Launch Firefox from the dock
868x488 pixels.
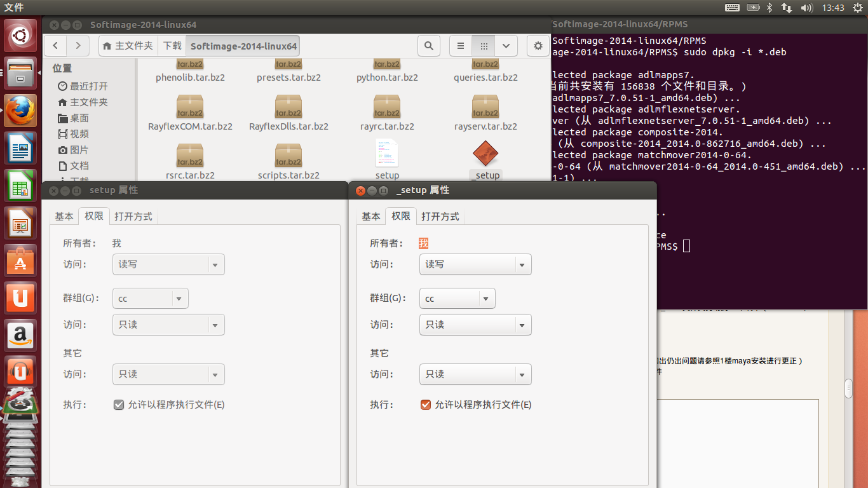point(20,111)
